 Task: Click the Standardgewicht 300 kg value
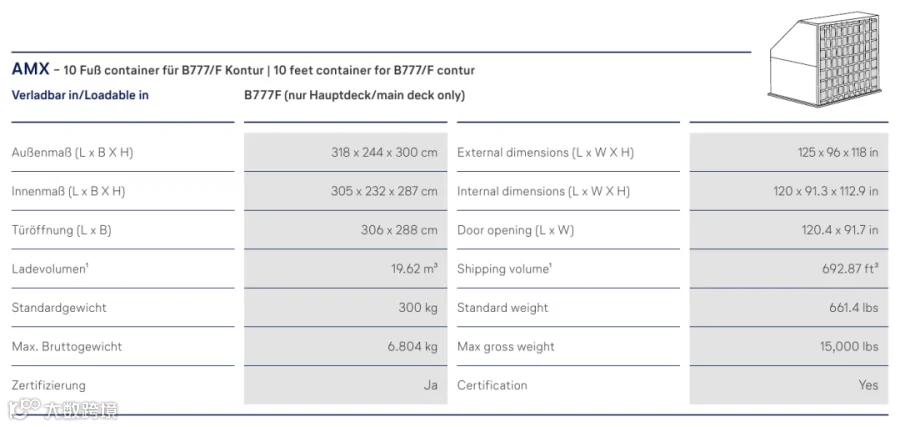click(x=418, y=308)
